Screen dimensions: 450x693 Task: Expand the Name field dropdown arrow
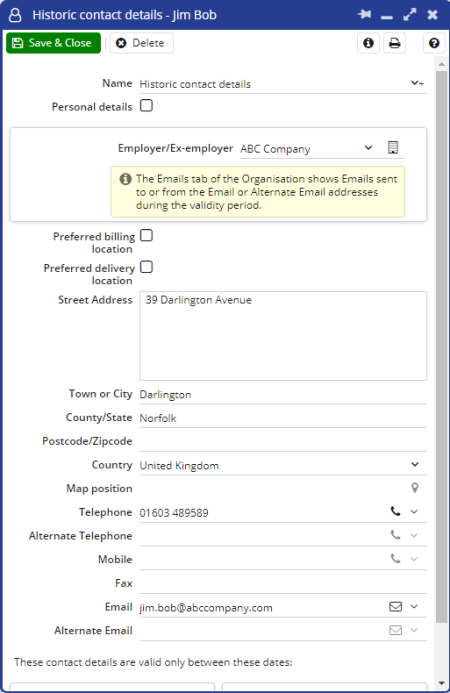(x=417, y=83)
